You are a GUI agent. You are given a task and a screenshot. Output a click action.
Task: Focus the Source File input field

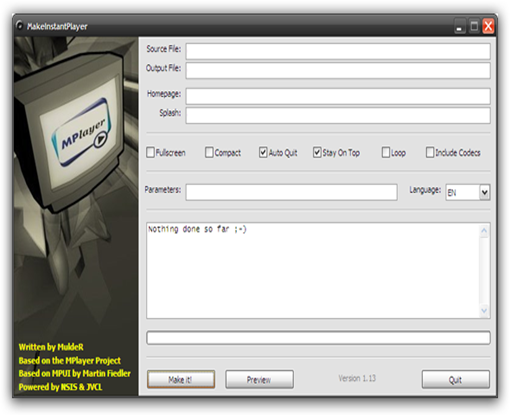pyautogui.click(x=338, y=51)
